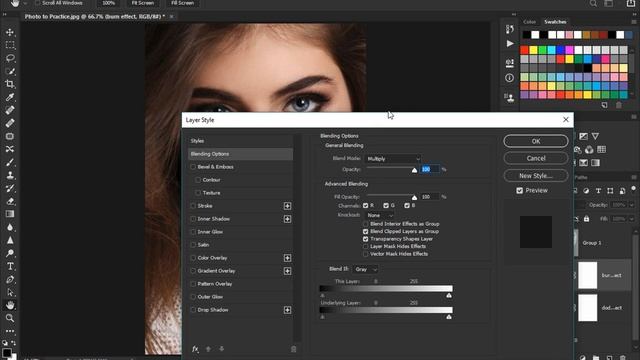
Task: Click the Fill Opacity value field
Action: (x=430, y=197)
